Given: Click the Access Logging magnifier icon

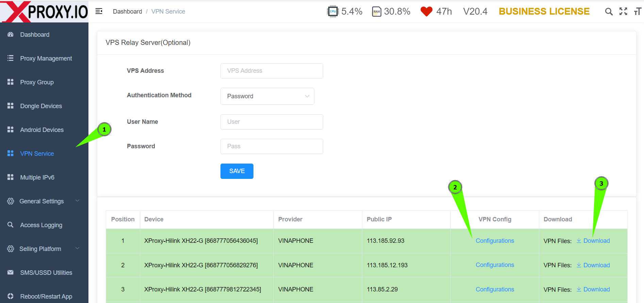Looking at the screenshot, I should (x=11, y=225).
